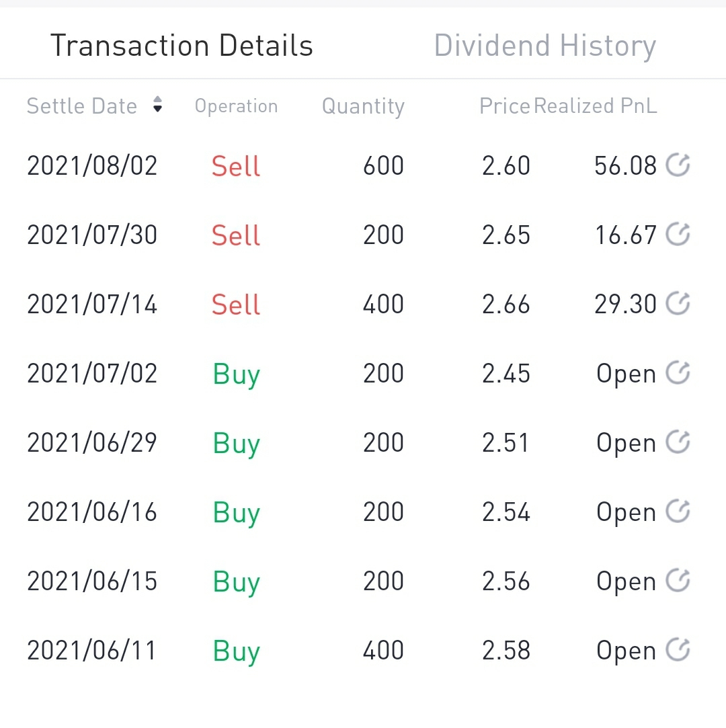Click detail icon on 2021/06/11 row
Image resolution: width=726 pixels, height=728 pixels.
678,649
